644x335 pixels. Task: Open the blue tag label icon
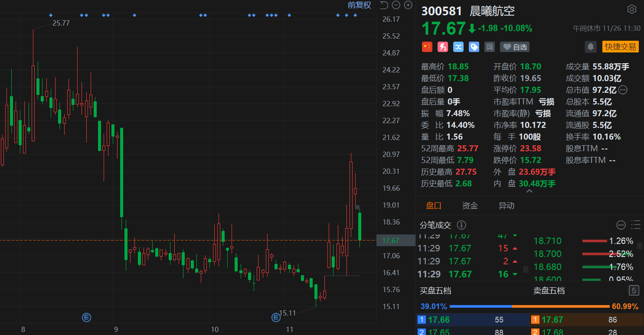[x=474, y=47]
